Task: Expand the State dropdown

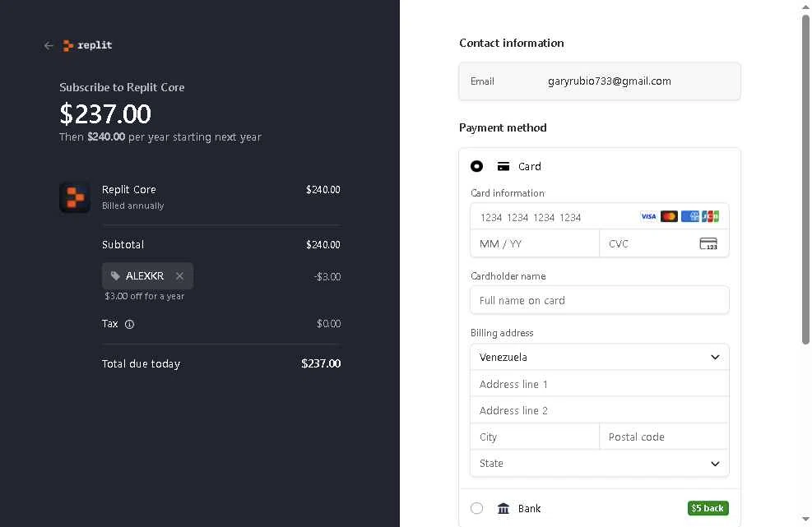Action: (599, 463)
